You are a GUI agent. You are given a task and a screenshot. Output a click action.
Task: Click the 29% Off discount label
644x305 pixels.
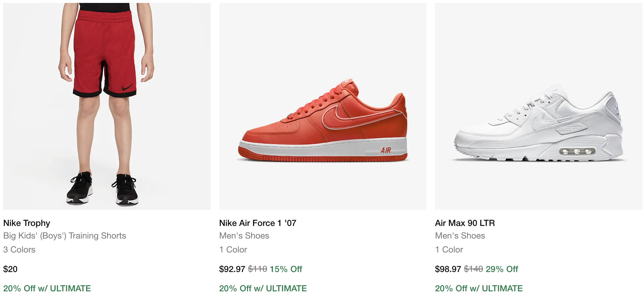point(502,269)
